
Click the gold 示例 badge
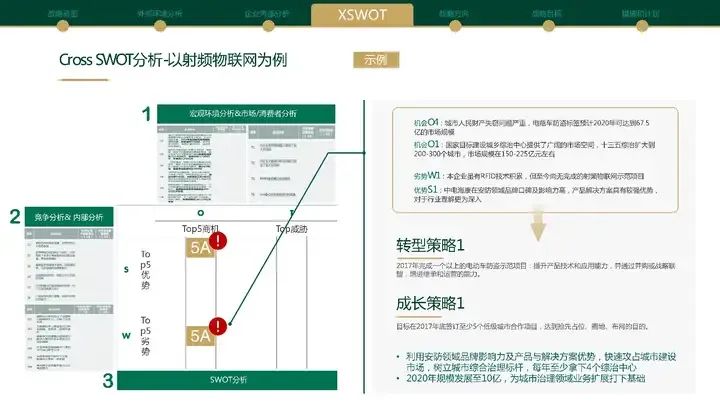point(376,60)
